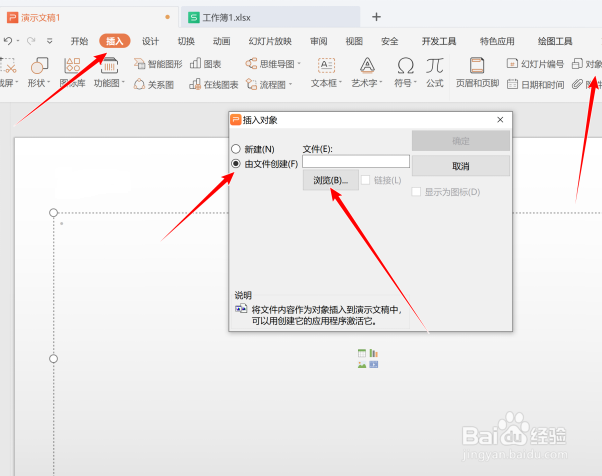
Task: Open a new document tab with plus
Action: [x=376, y=17]
